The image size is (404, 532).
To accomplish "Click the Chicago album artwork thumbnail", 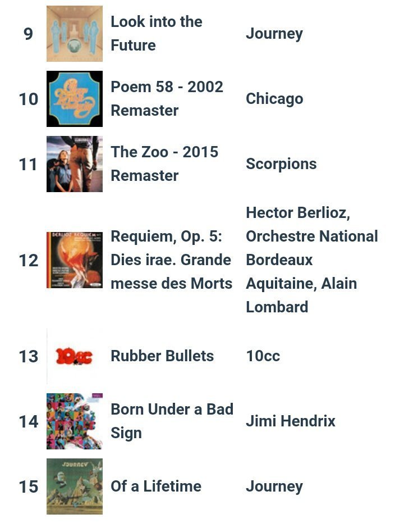I will [75, 99].
